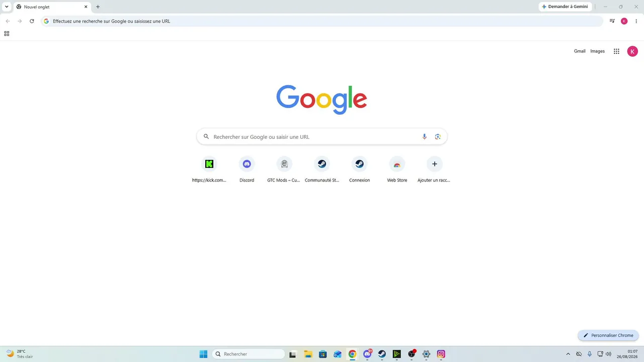Open the Windows Start menu
This screenshot has height=362, width=644.
[203, 354]
